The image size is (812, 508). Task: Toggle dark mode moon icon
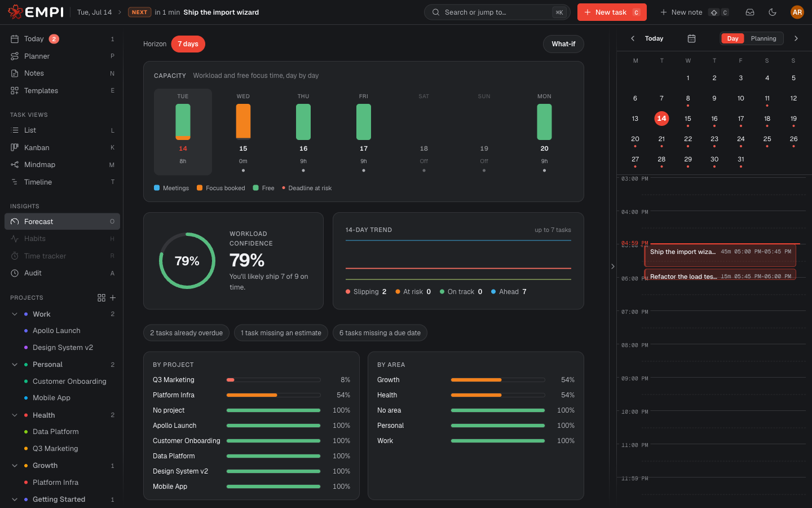[773, 12]
